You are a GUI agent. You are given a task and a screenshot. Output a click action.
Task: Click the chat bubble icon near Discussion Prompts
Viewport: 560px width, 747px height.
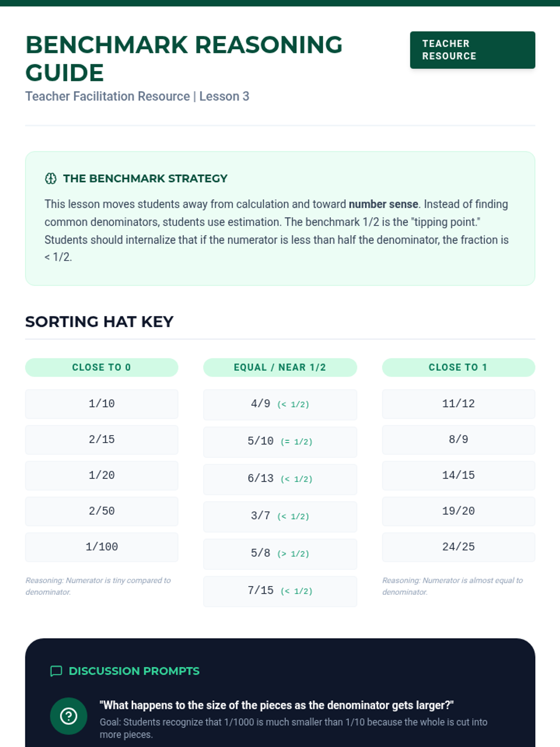click(x=56, y=671)
